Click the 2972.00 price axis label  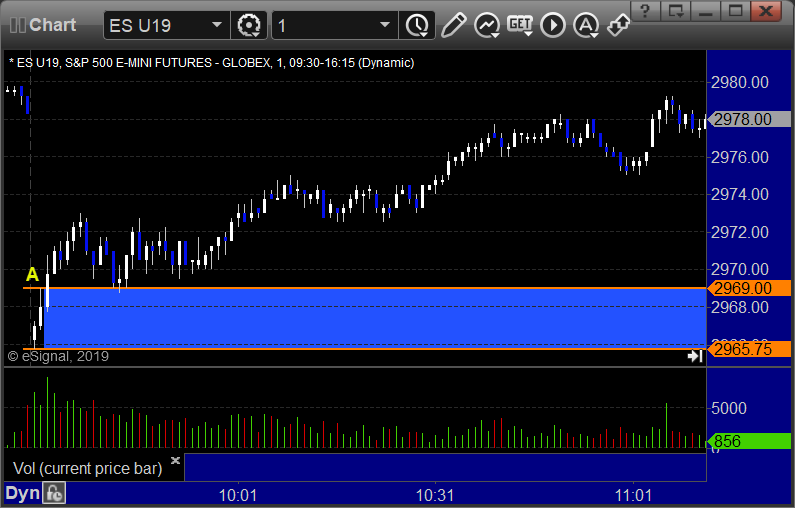click(x=740, y=232)
